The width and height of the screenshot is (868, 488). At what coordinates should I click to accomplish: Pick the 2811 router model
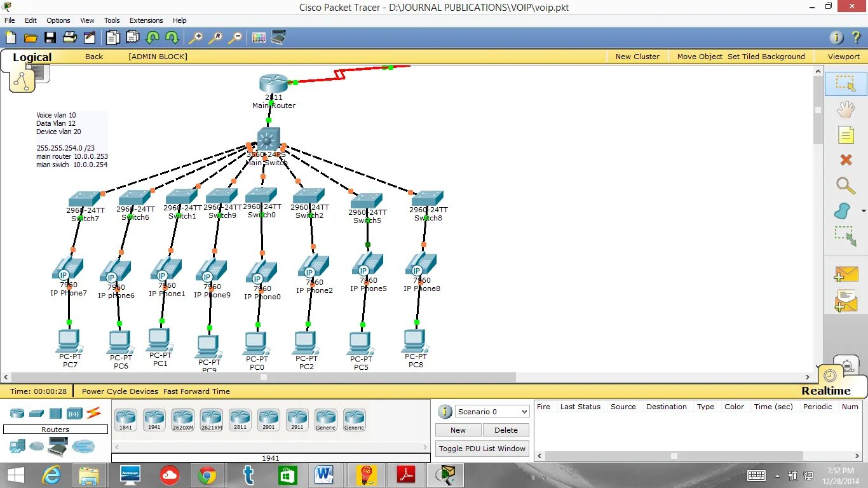240,420
